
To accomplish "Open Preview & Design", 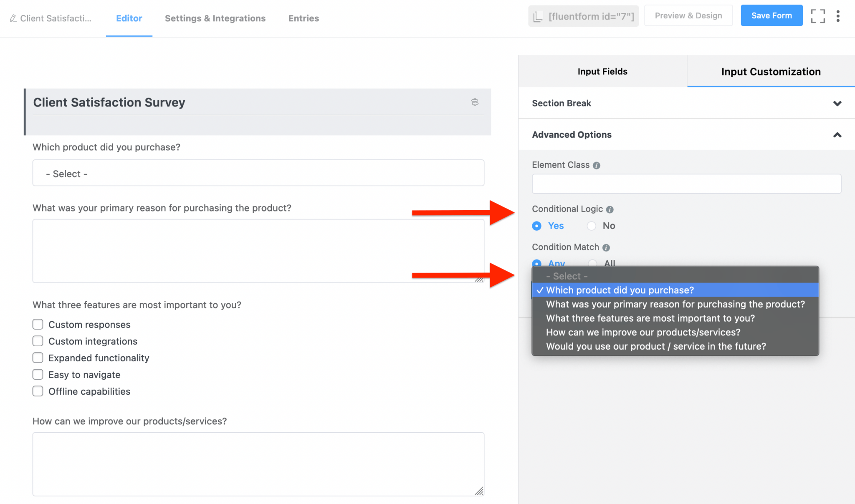I will point(688,15).
